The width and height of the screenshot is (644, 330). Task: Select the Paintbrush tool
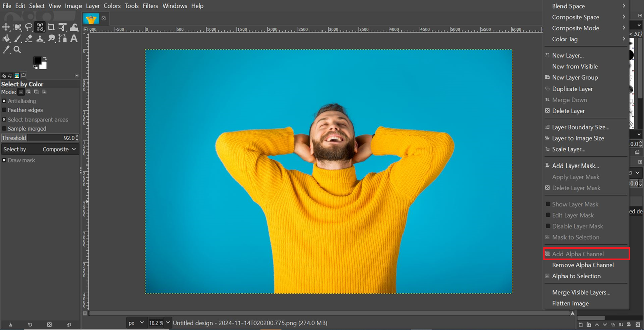click(x=17, y=38)
